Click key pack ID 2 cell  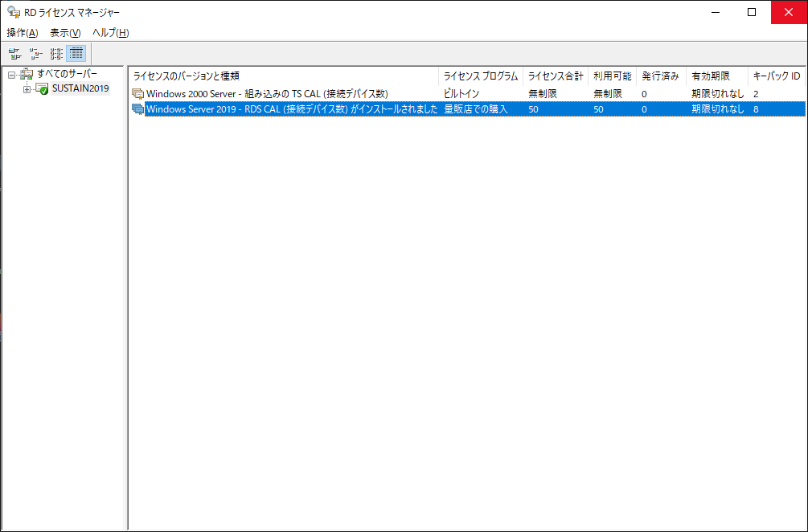click(756, 94)
